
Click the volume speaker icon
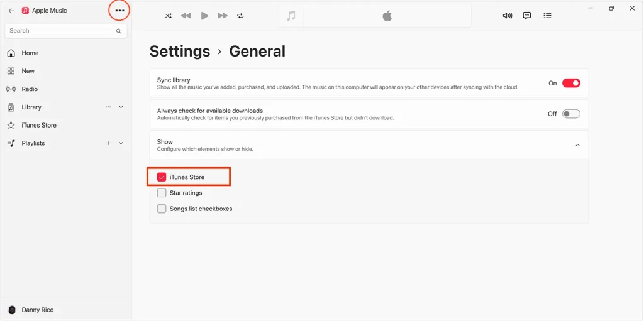[508, 16]
